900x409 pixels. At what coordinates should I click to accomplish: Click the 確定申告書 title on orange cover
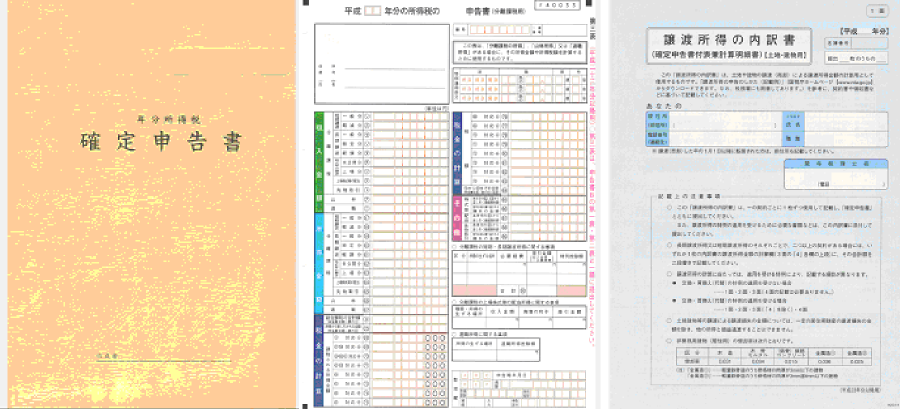[160, 141]
